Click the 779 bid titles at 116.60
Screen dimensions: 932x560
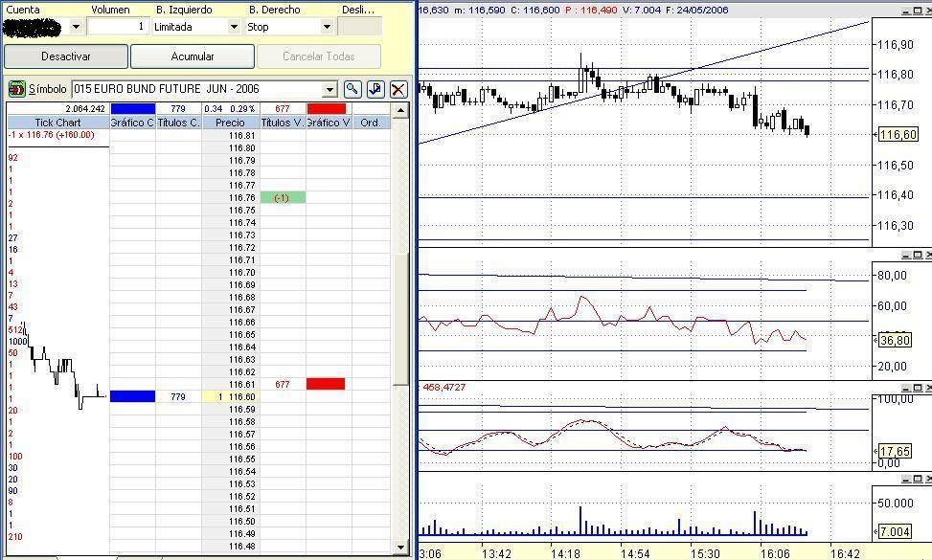(178, 396)
